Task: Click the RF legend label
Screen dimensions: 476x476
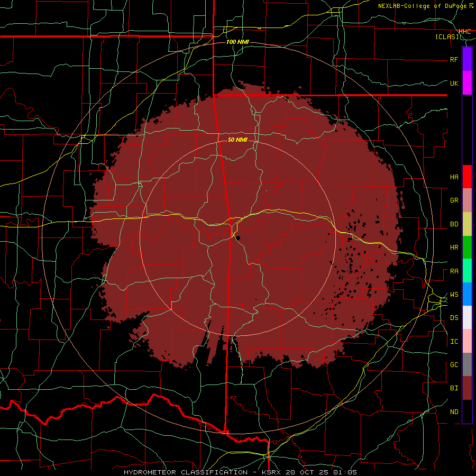Action: coord(454,59)
